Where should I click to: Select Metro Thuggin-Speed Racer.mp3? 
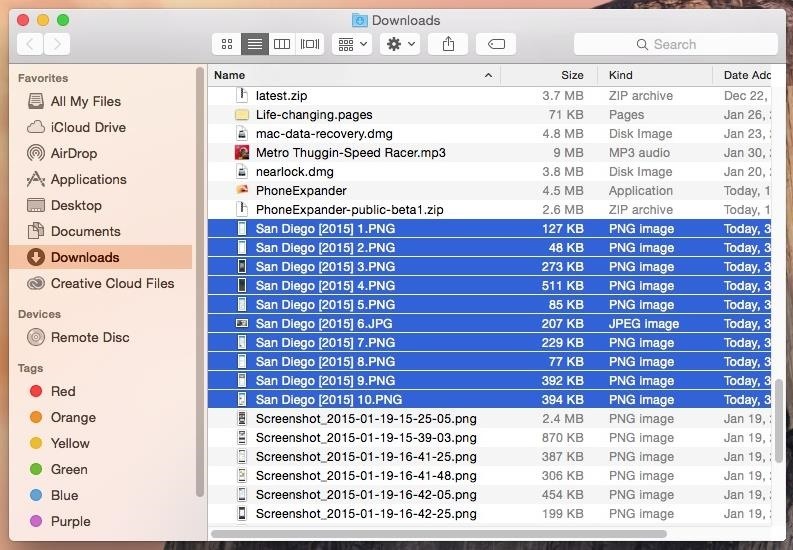(x=490, y=153)
